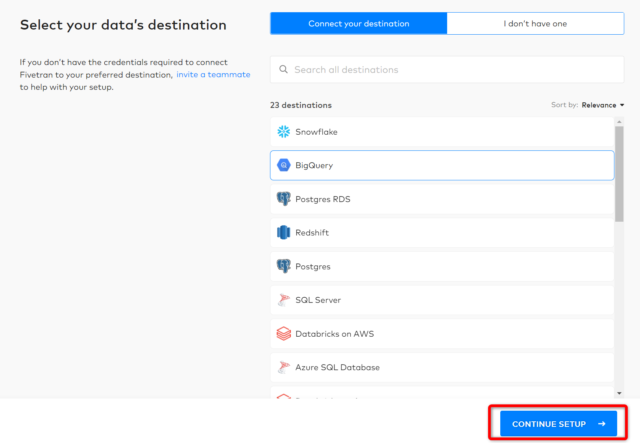Click the Postgres elephant icon

284,266
